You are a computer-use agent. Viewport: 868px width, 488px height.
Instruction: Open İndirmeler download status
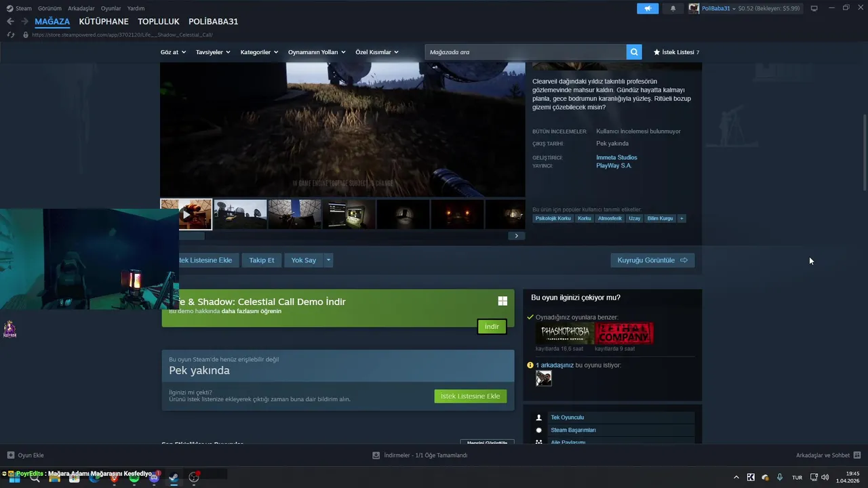[420, 455]
